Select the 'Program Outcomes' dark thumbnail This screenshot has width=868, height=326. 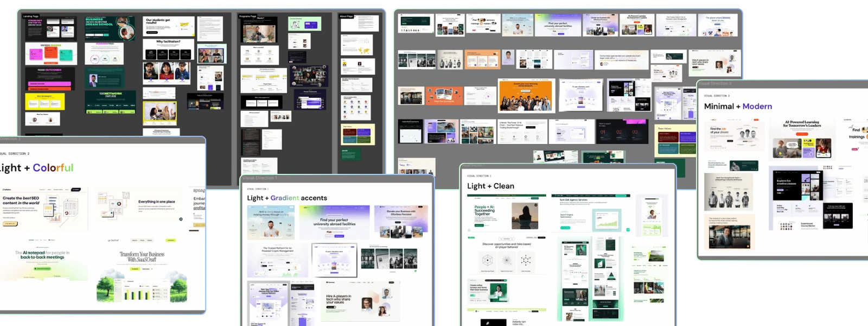pyautogui.click(x=50, y=79)
